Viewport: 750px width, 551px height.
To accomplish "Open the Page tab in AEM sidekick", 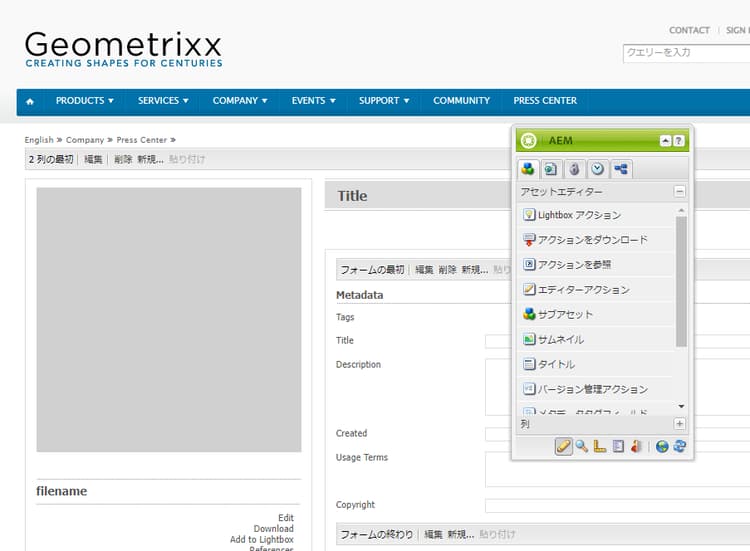I will [x=551, y=169].
